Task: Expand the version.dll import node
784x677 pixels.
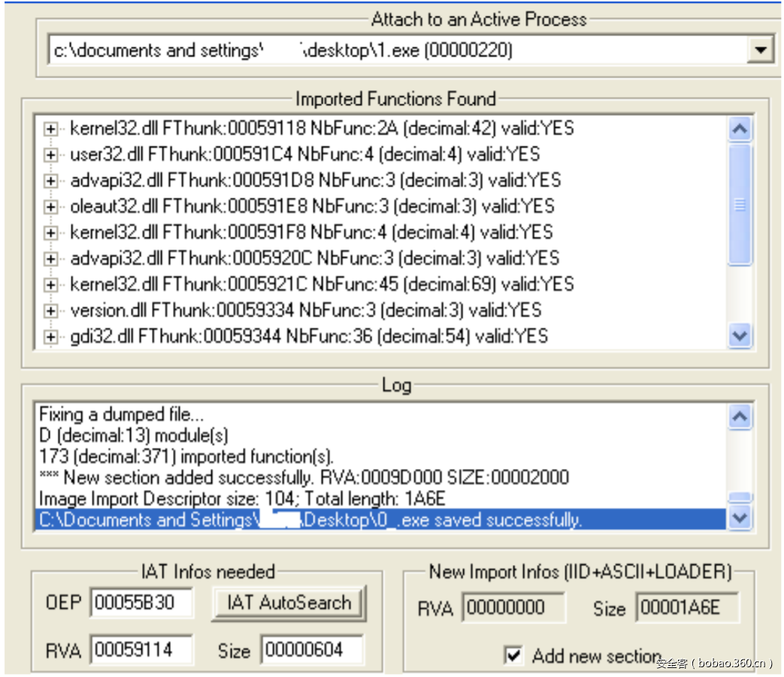Action: coord(51,310)
